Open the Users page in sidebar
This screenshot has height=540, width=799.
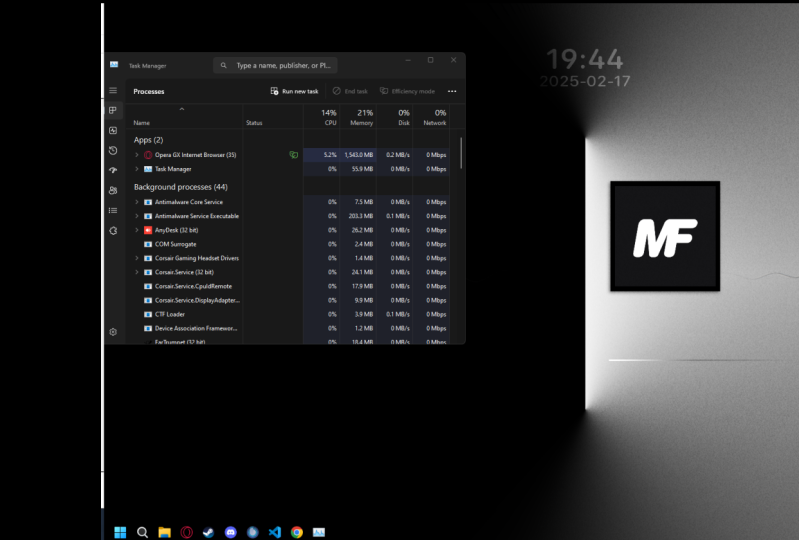point(113,190)
